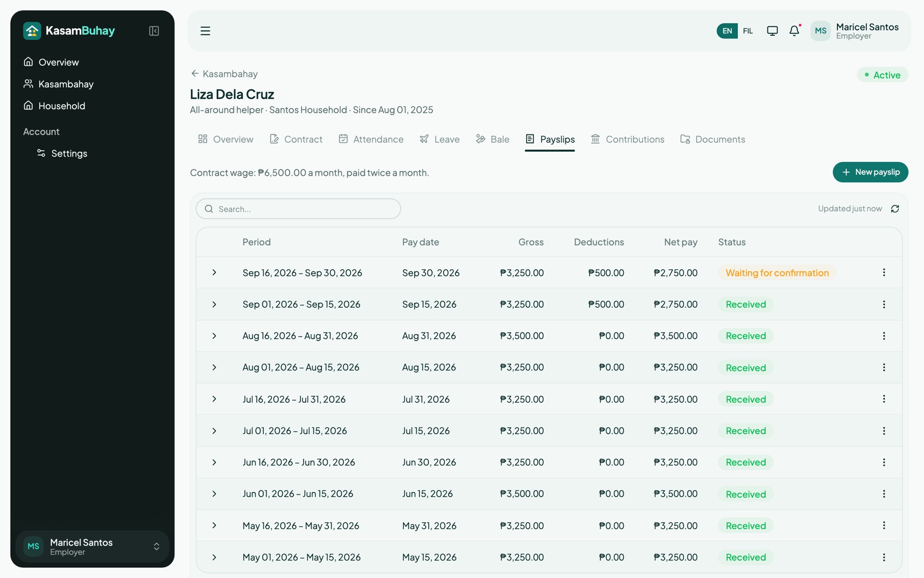Switch language to FIL
Viewport: 924px width, 578px height.
747,31
